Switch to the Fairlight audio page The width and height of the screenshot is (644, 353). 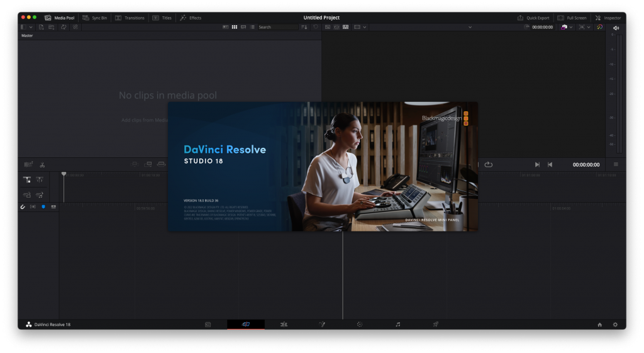(x=397, y=325)
